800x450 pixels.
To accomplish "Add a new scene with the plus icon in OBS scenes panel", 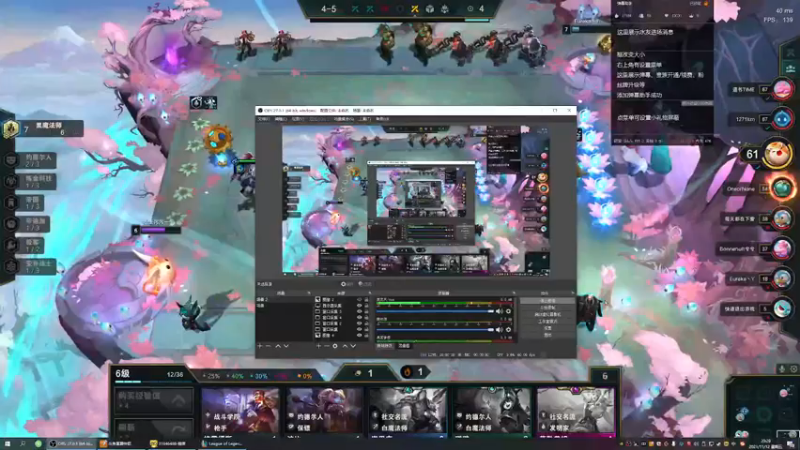I will 260,346.
